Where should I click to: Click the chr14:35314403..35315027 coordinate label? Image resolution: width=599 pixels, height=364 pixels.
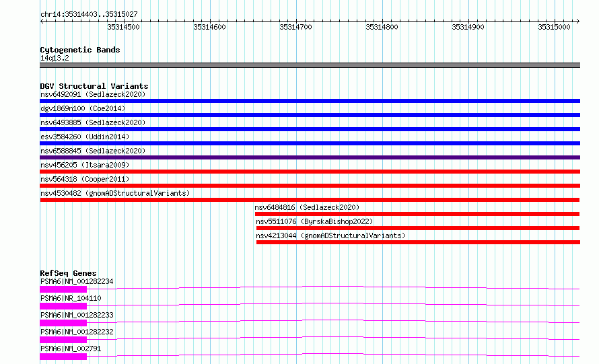tap(89, 15)
